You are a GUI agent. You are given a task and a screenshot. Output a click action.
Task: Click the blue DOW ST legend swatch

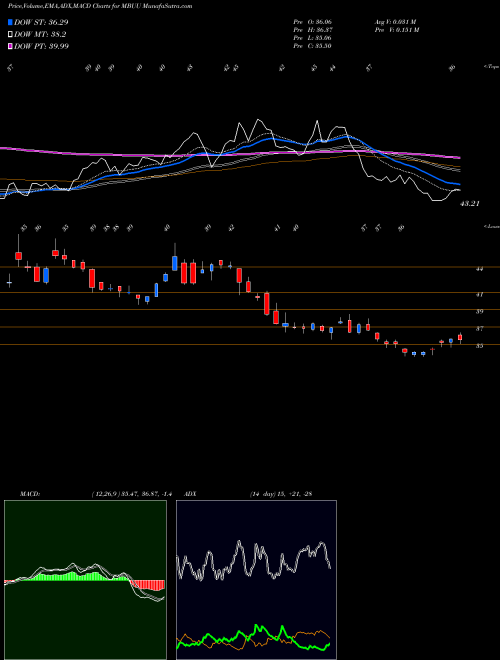pyautogui.click(x=11, y=22)
